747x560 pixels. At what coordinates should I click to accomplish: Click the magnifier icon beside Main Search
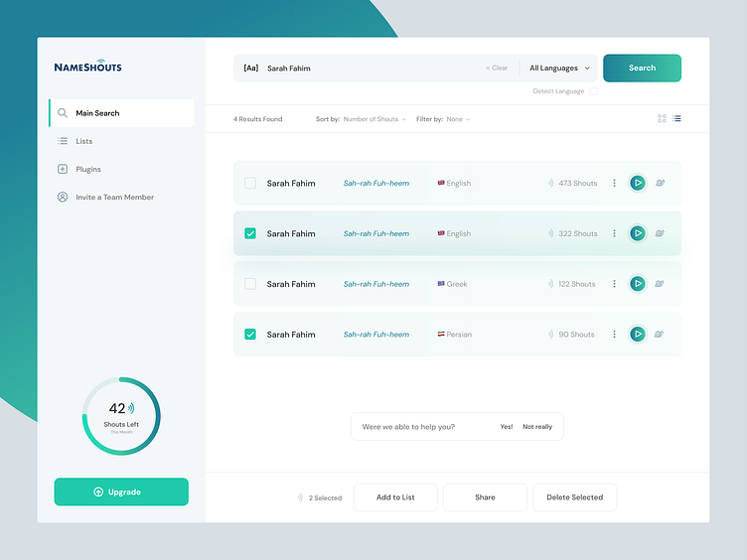(63, 113)
